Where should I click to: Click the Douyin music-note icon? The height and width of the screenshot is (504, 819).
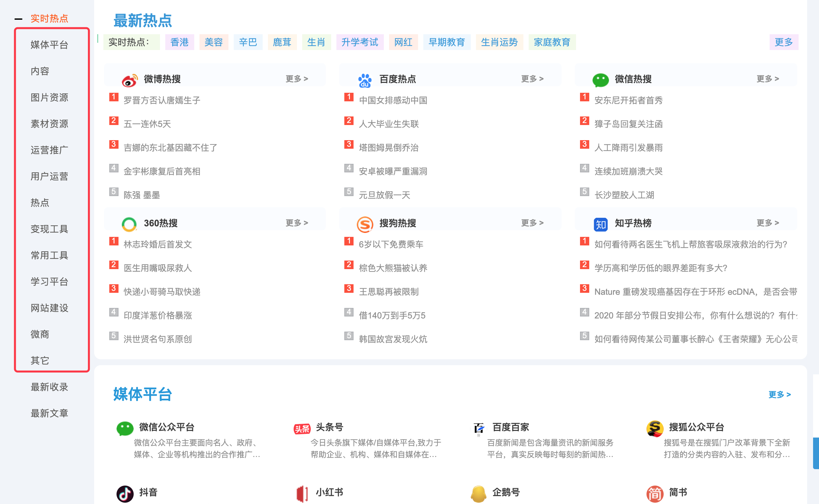coord(125,494)
